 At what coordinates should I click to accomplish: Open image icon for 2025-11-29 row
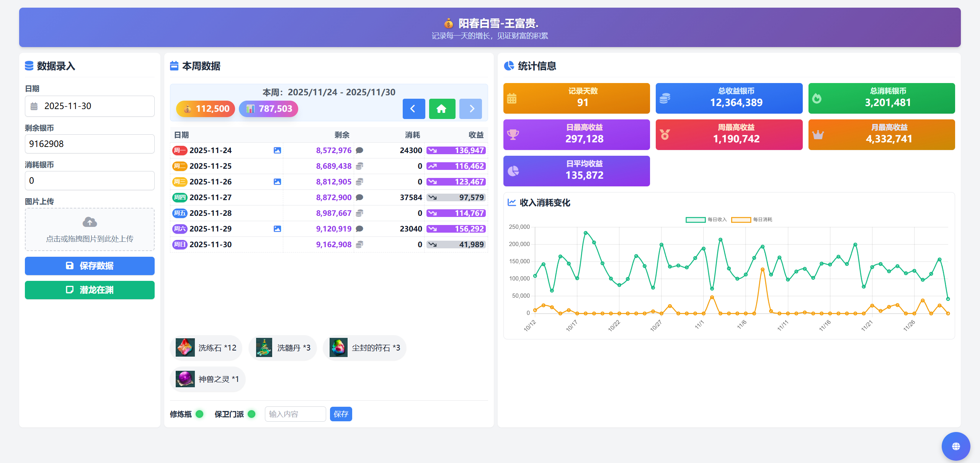pyautogui.click(x=277, y=229)
